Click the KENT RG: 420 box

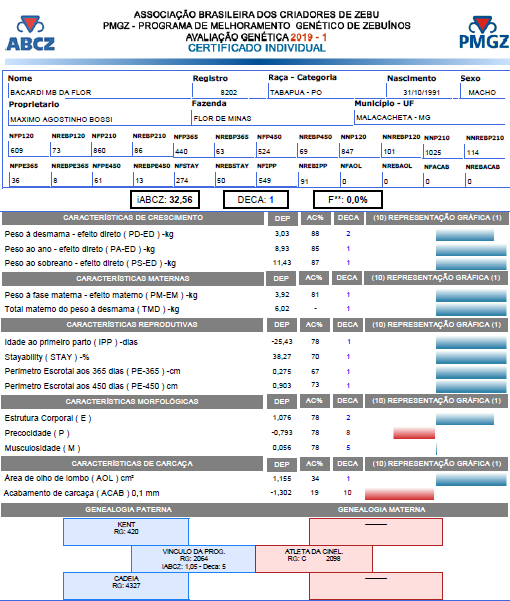[126, 532]
